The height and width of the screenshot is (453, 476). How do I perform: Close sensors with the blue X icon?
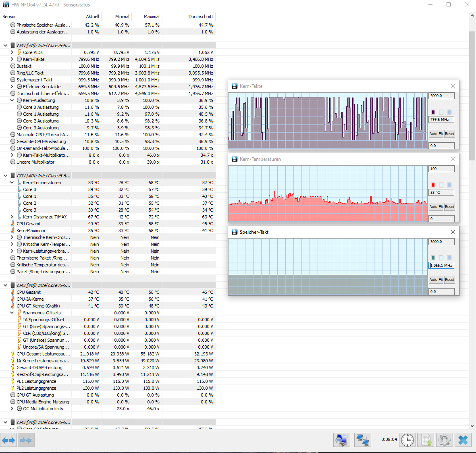[463, 440]
